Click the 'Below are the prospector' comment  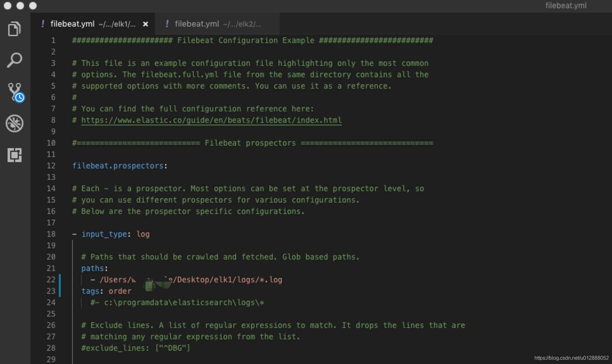(188, 211)
